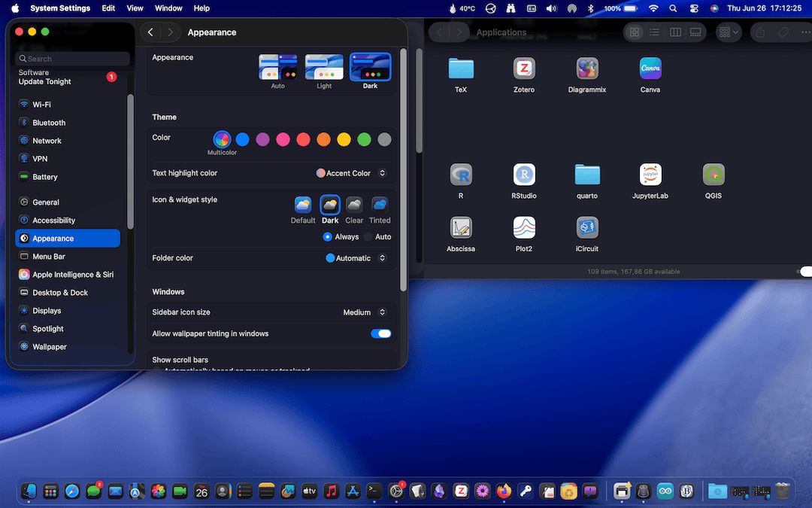Open Finder more actions menu

point(806,32)
